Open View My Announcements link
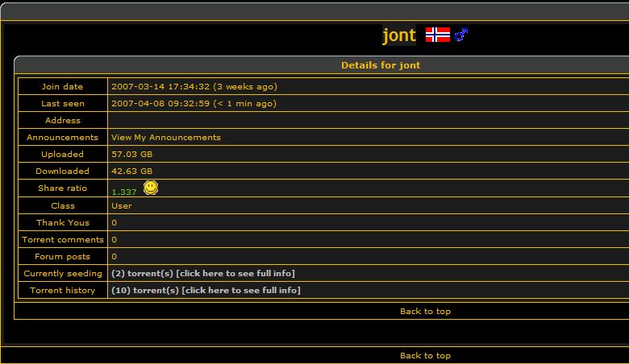The width and height of the screenshot is (629, 364). (166, 138)
